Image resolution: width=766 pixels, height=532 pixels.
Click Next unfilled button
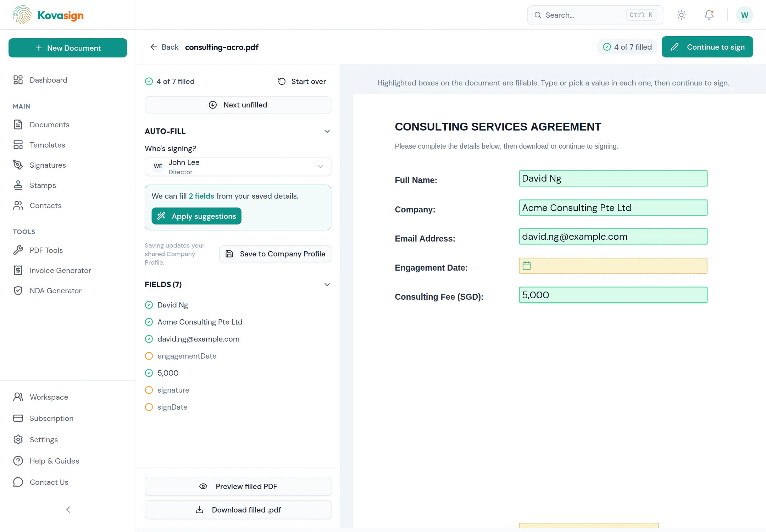(238, 105)
